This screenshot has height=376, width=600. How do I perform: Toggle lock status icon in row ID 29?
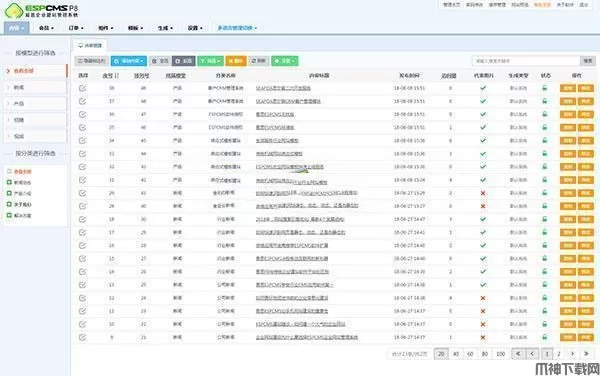pyautogui.click(x=545, y=193)
